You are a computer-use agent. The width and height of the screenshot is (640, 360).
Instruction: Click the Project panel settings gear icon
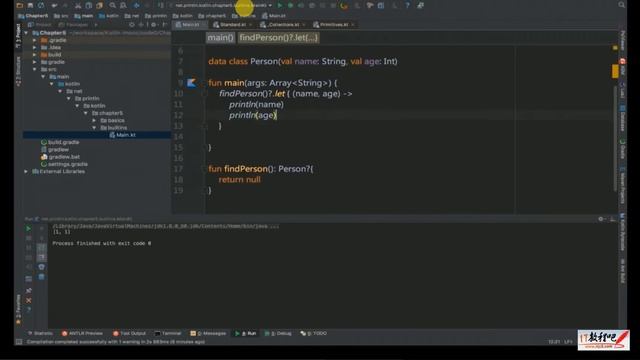(x=153, y=24)
